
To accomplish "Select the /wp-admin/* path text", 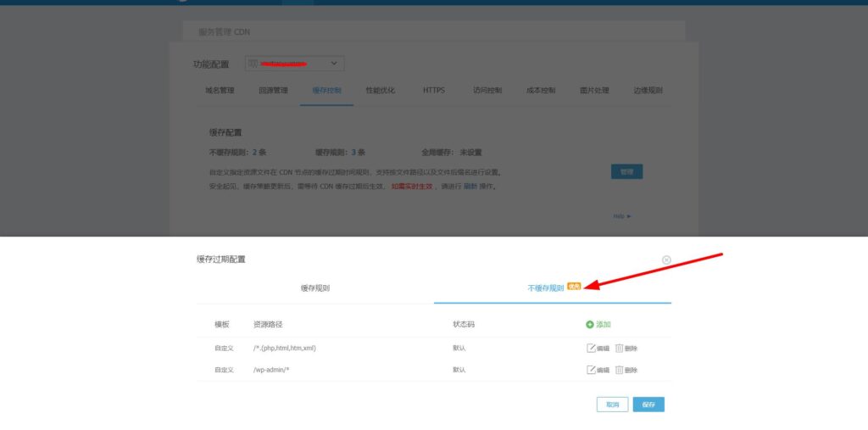I will pyautogui.click(x=271, y=370).
